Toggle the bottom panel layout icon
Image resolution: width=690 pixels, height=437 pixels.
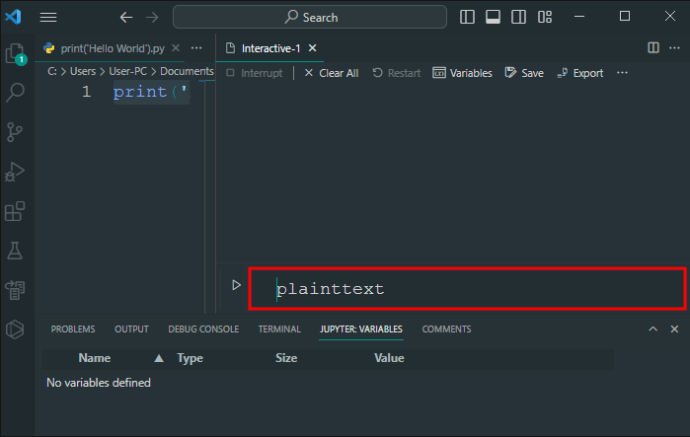(x=493, y=17)
